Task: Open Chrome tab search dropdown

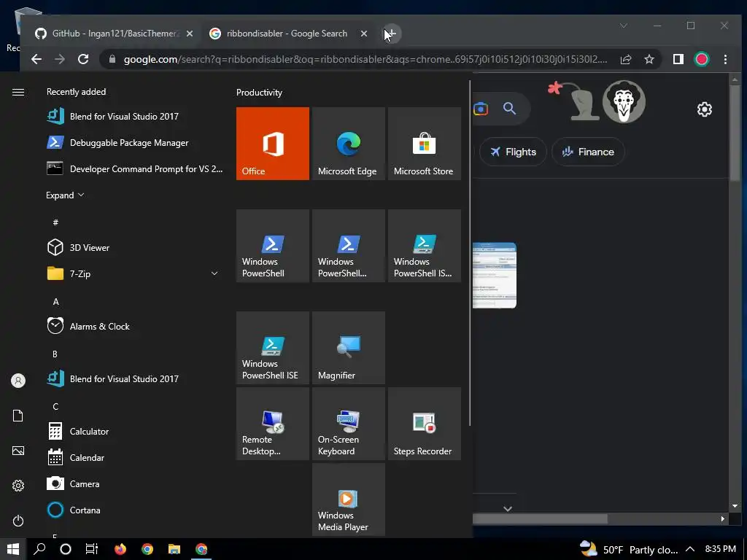Action: [x=624, y=26]
